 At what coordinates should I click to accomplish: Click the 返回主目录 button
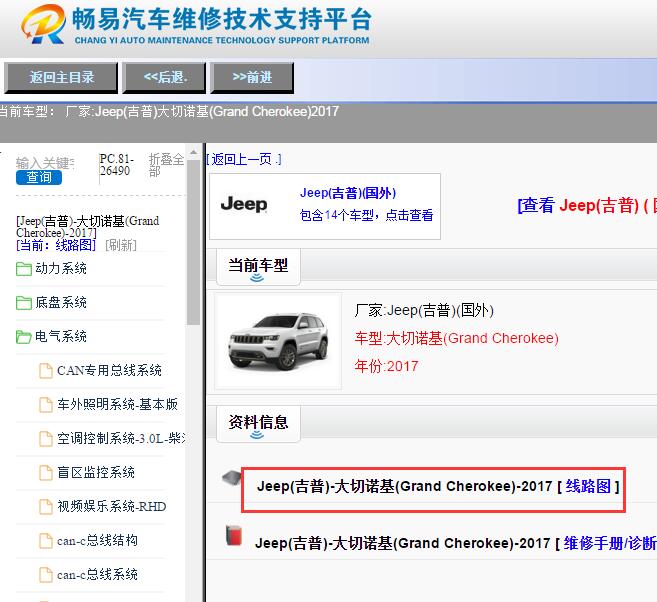[61, 78]
